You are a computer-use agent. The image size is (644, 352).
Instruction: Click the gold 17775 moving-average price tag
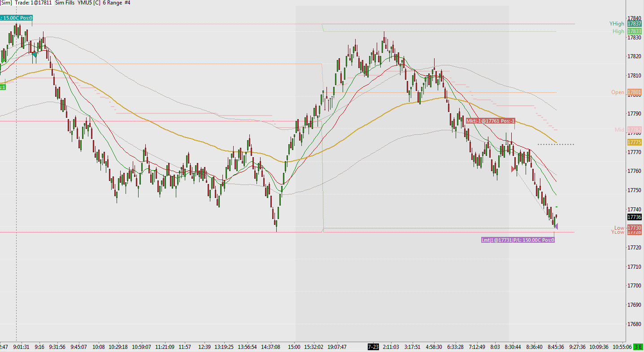pyautogui.click(x=635, y=142)
